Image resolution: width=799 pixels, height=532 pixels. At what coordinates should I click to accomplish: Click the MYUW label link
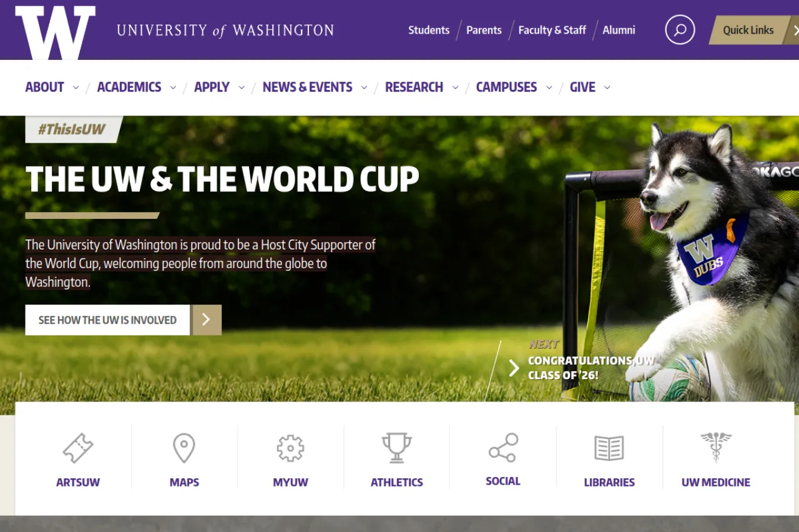tap(290, 482)
